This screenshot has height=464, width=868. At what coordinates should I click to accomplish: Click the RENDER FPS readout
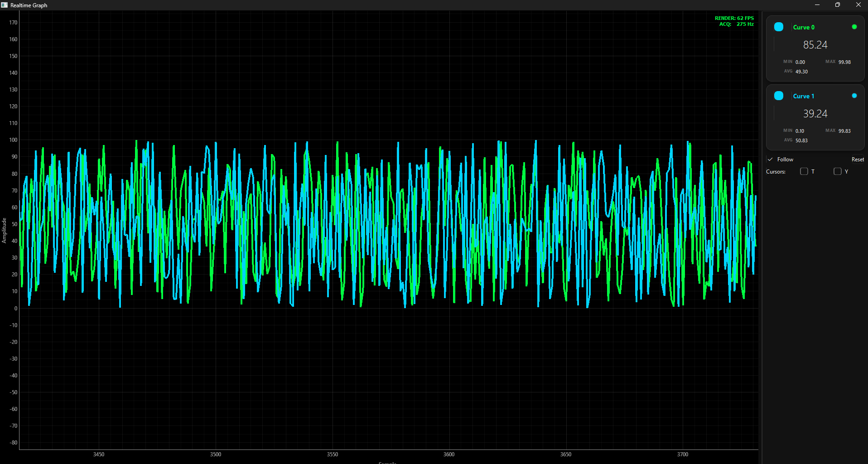[x=734, y=18]
